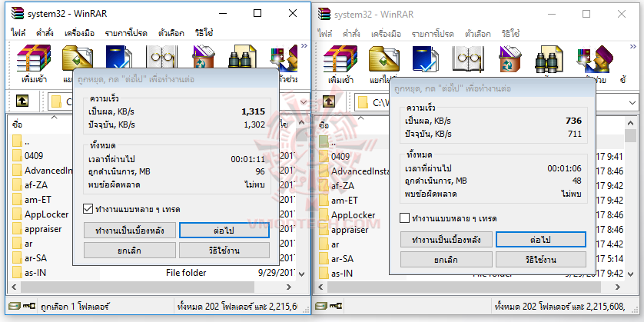Click ต่อไป (Continue) button in right dialog
Image resolution: width=644 pixels, height=322 pixels.
pos(541,240)
